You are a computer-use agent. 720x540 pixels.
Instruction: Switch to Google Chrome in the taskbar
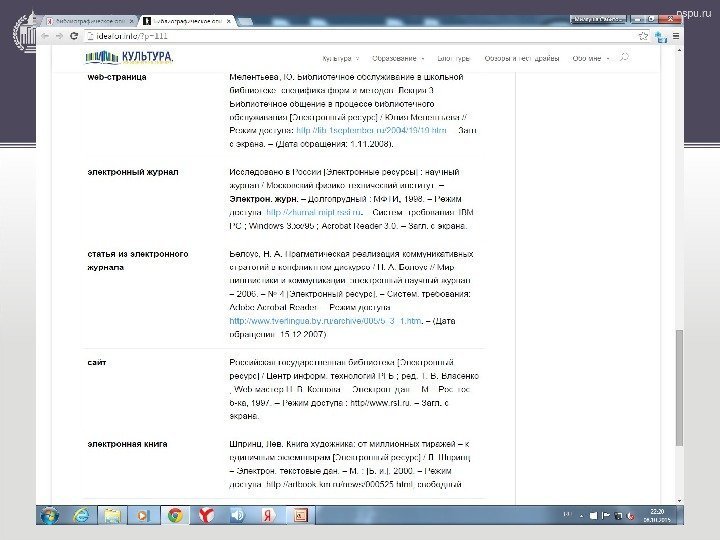(x=174, y=516)
